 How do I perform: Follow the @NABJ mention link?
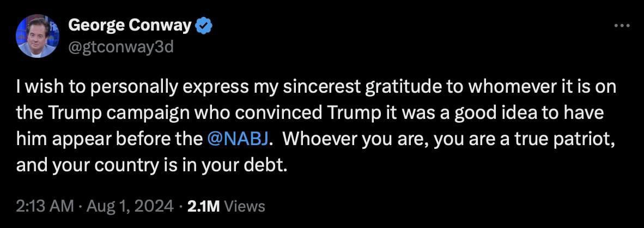pos(239,140)
